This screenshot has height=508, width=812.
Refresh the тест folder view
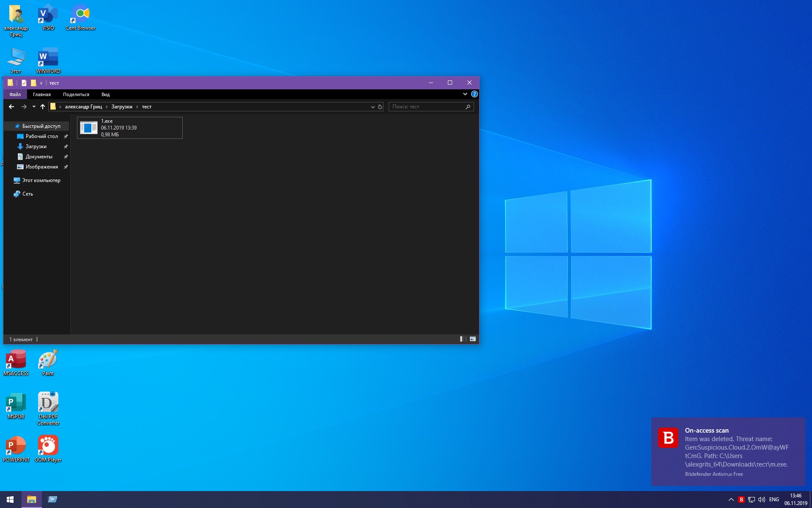[380, 107]
